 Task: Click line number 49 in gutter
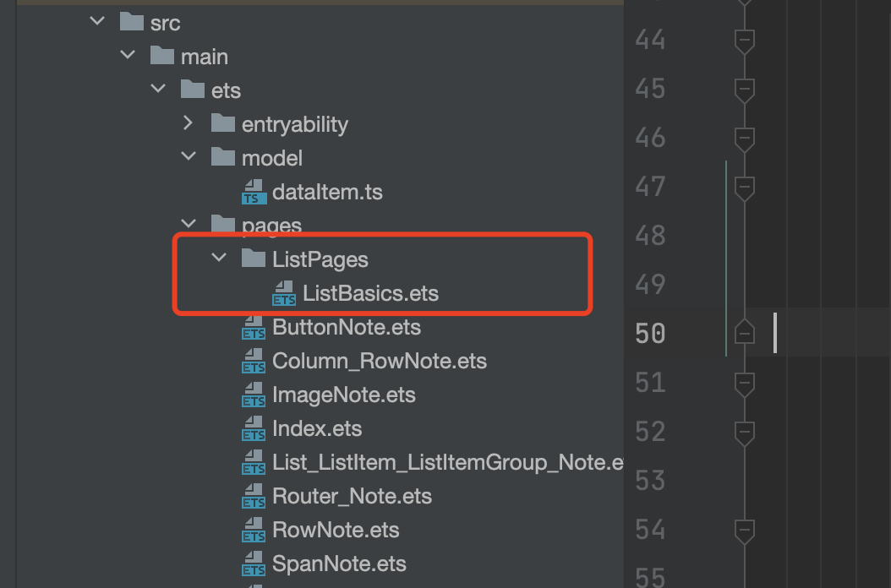650,285
